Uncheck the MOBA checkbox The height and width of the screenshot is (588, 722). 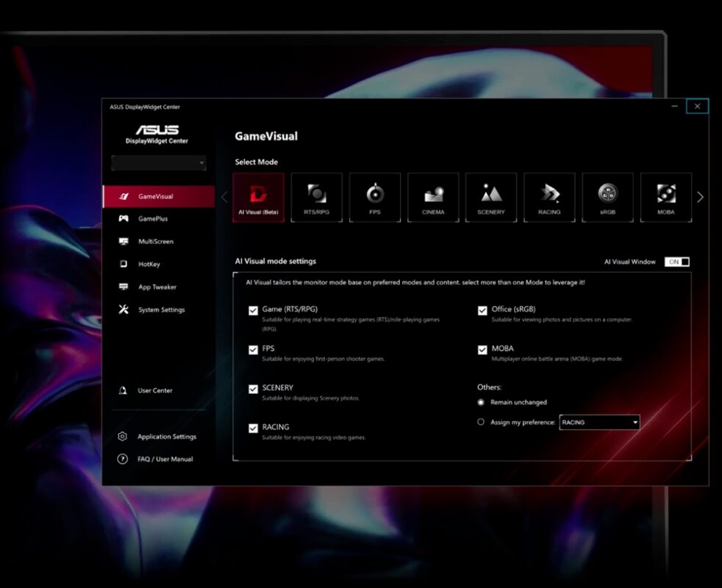pyautogui.click(x=482, y=350)
